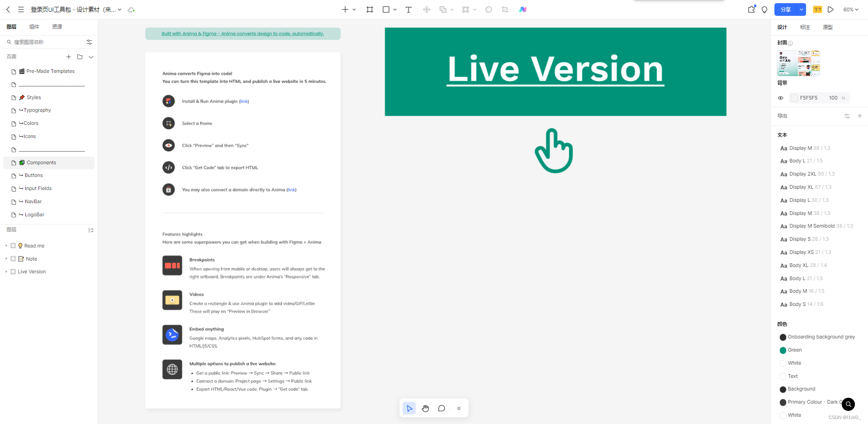Go back with the left arrow icon

click(8, 10)
